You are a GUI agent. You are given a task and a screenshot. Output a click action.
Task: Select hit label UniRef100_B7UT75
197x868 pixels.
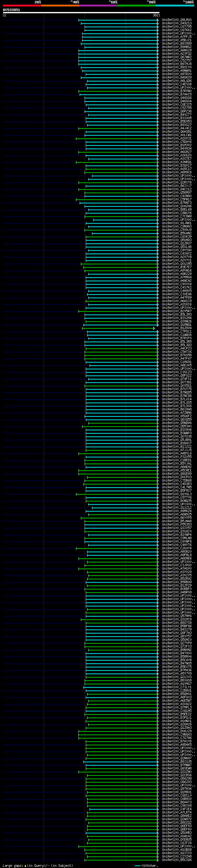point(177,389)
